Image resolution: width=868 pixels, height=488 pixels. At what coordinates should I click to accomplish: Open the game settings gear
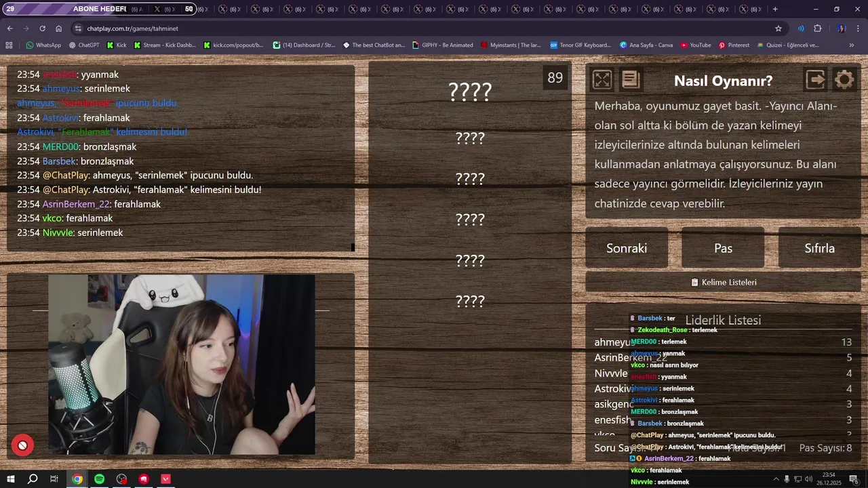tap(844, 80)
